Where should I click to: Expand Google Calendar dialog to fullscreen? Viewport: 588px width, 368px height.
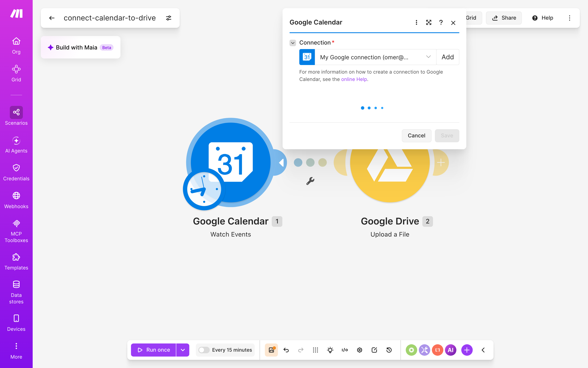pos(429,22)
